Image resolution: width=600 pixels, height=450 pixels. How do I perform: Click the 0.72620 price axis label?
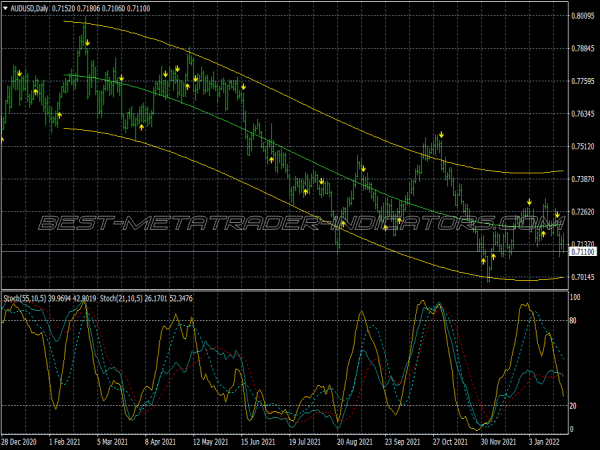583,212
